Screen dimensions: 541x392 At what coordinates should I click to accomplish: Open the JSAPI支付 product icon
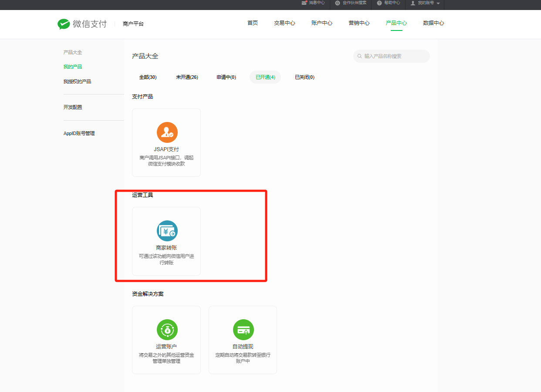click(167, 133)
